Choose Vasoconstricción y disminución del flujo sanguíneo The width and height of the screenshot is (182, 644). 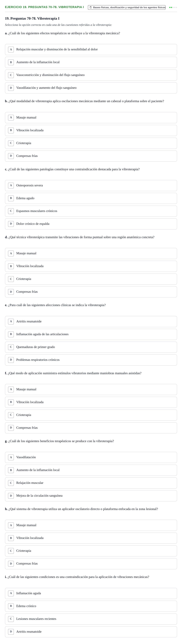pos(91,75)
